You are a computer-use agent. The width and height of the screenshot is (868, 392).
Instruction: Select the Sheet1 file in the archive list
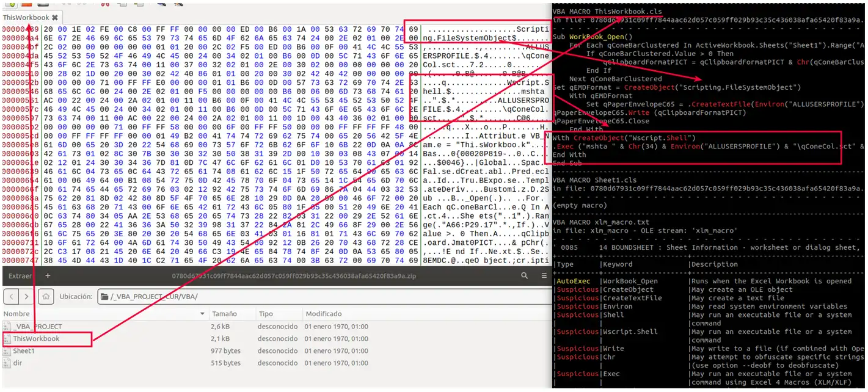24,351
